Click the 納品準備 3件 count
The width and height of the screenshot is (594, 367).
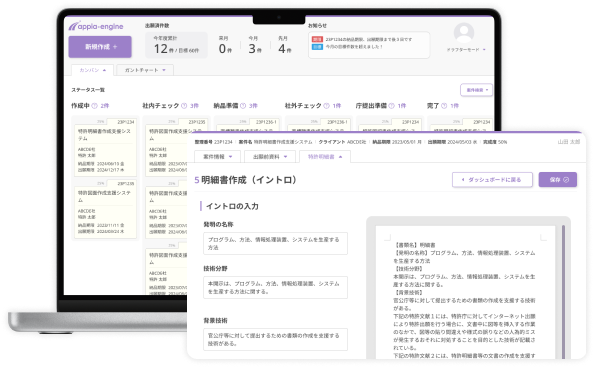coord(253,106)
